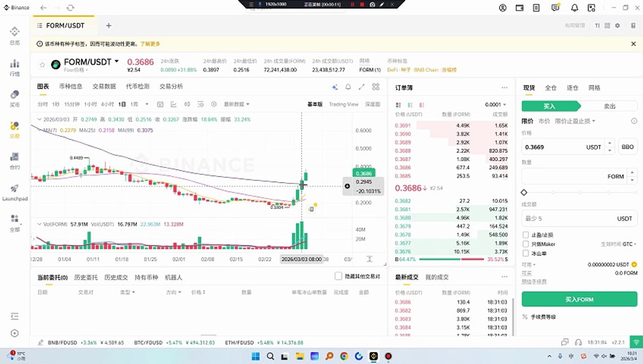Image resolution: width=643 pixels, height=364 pixels.
Task: Select 基本版 basic chart version
Action: [x=314, y=104]
